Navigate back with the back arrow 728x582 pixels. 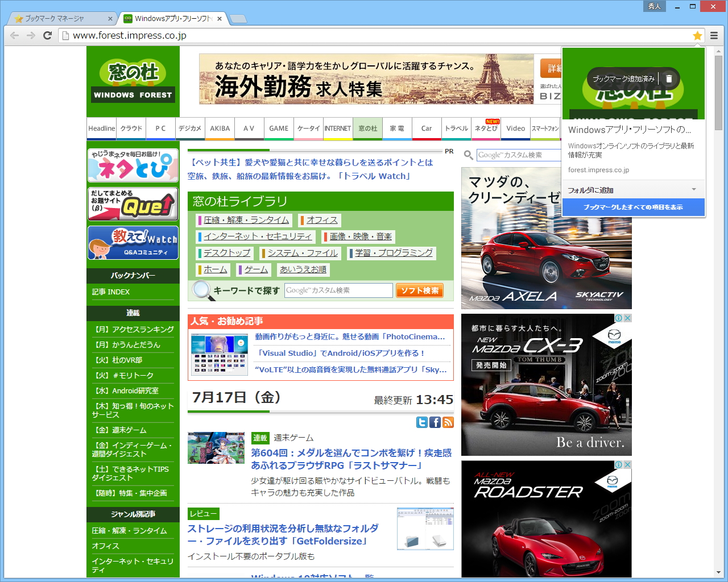tap(14, 35)
